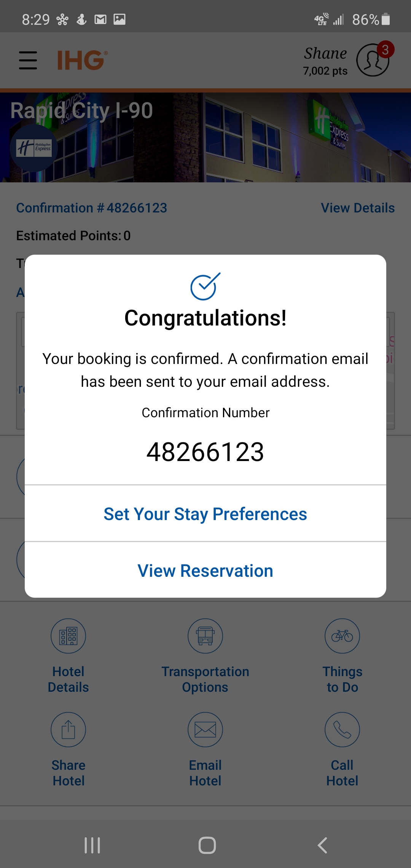The image size is (411, 868).
Task: Select Set Your Stay Preferences
Action: click(x=205, y=514)
